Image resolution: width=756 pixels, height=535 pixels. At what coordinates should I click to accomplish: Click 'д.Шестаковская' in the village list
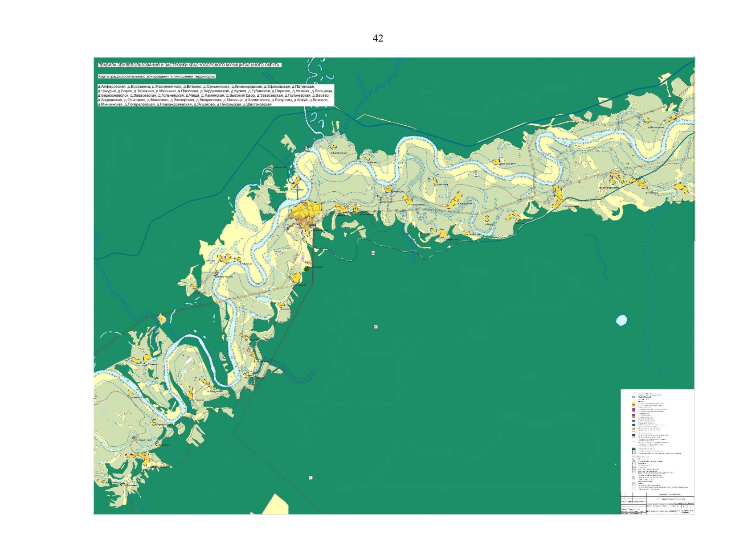(x=257, y=104)
